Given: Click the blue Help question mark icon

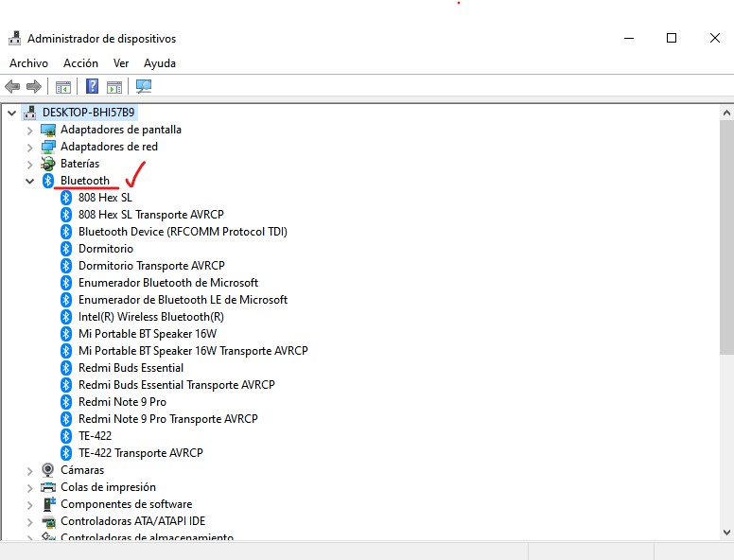Looking at the screenshot, I should [x=92, y=87].
